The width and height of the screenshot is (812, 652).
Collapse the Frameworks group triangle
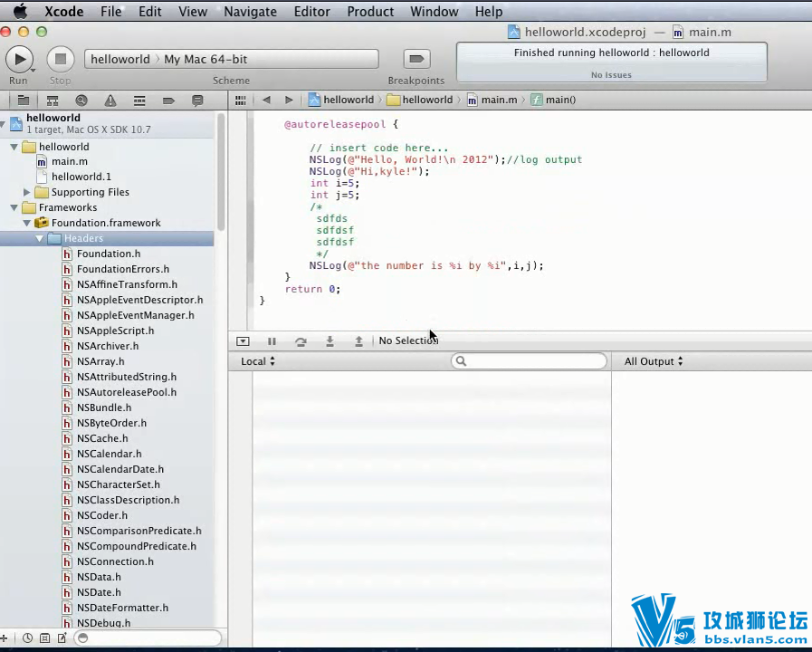coord(14,207)
